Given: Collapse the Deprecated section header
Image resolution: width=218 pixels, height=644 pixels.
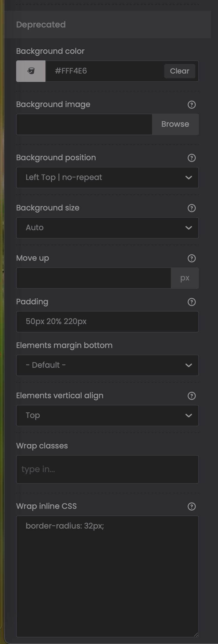Looking at the screenshot, I should point(108,25).
